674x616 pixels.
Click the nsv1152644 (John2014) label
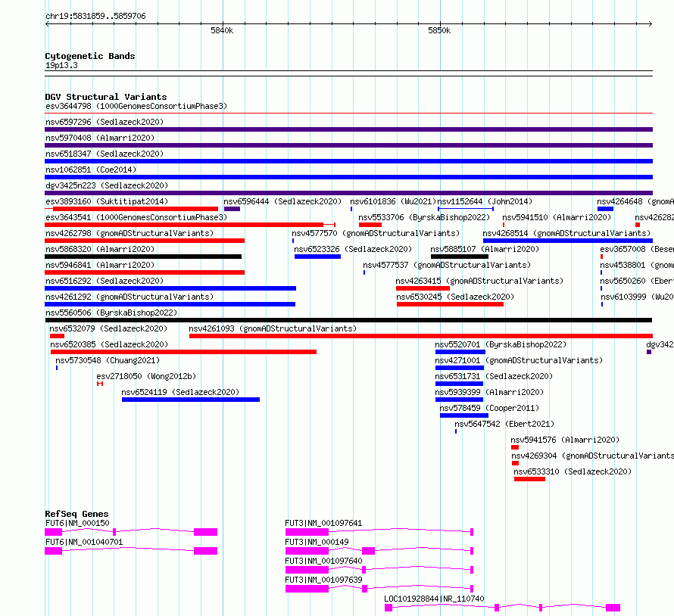point(485,201)
